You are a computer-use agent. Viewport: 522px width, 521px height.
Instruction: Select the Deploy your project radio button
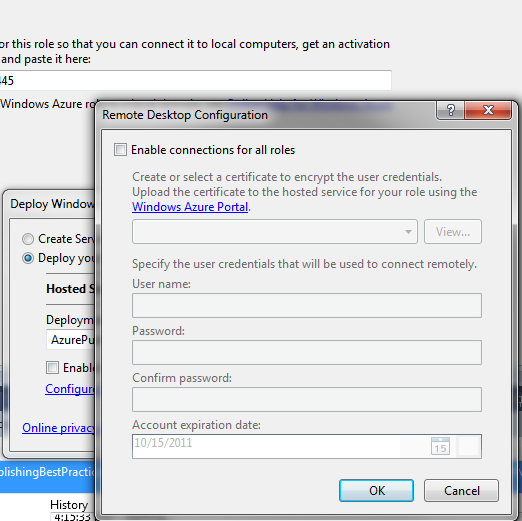(x=28, y=258)
